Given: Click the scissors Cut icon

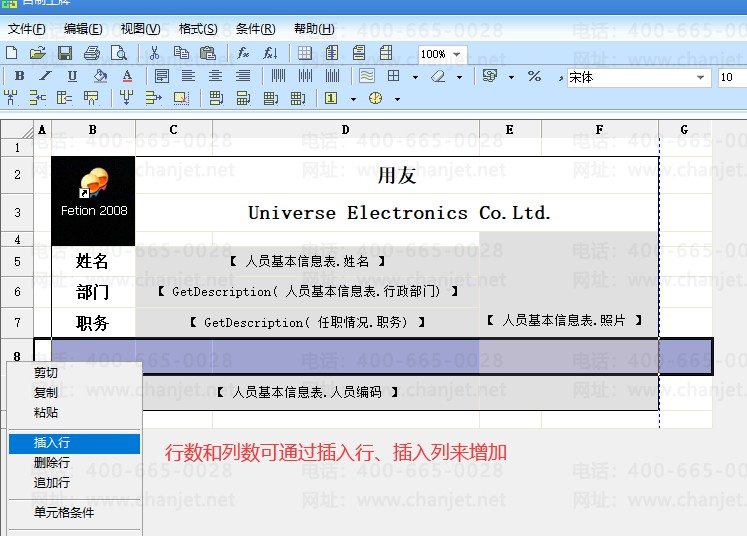Looking at the screenshot, I should pos(154,53).
